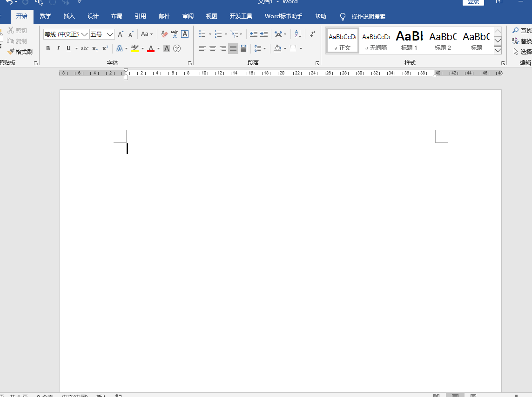Click the right indent marker on ruler
532x397 pixels.
pyautogui.click(x=435, y=75)
